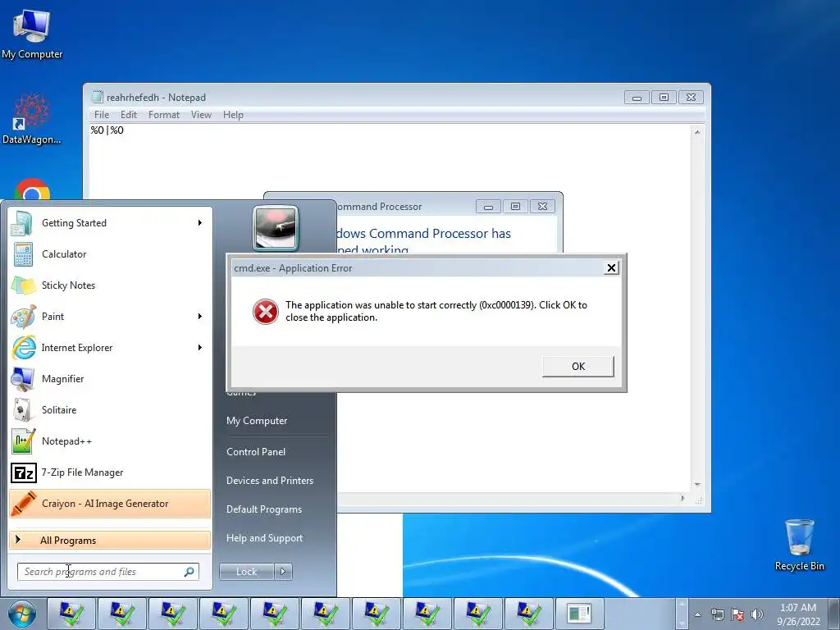The image size is (840, 630).
Task: Open Sticky Notes from Start menu
Action: 110,285
